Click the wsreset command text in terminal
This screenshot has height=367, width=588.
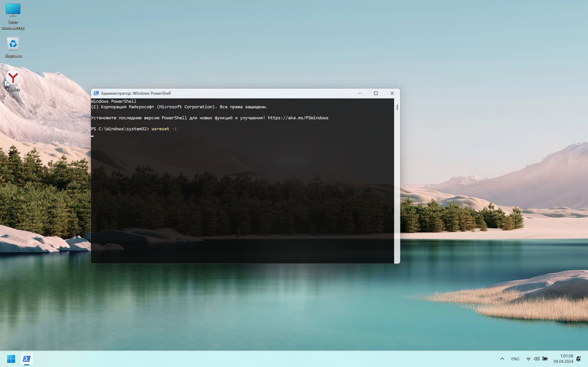[x=160, y=129]
